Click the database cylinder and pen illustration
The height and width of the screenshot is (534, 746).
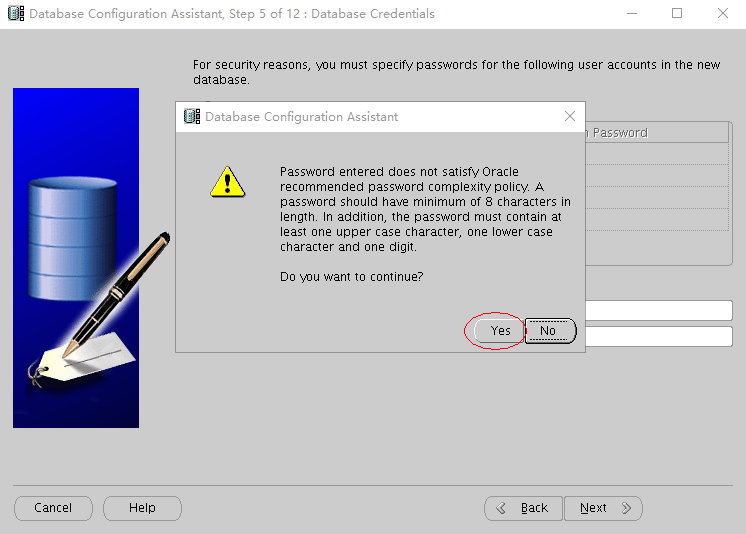[x=76, y=257]
